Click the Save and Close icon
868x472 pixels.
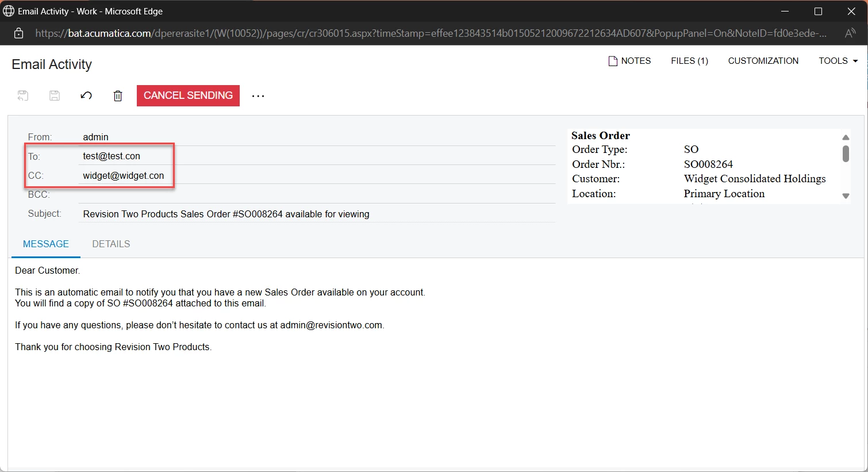point(23,96)
